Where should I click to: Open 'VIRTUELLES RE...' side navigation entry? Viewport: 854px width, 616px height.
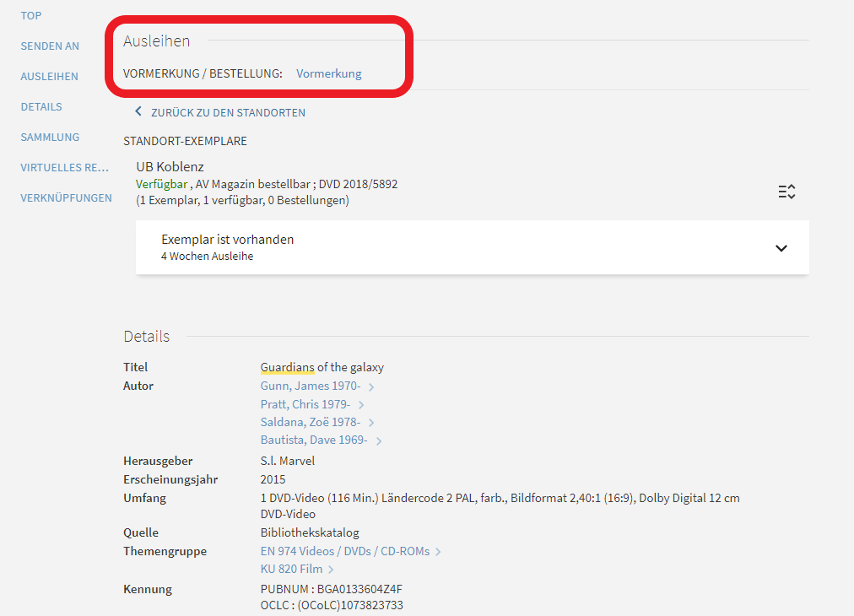(x=65, y=168)
